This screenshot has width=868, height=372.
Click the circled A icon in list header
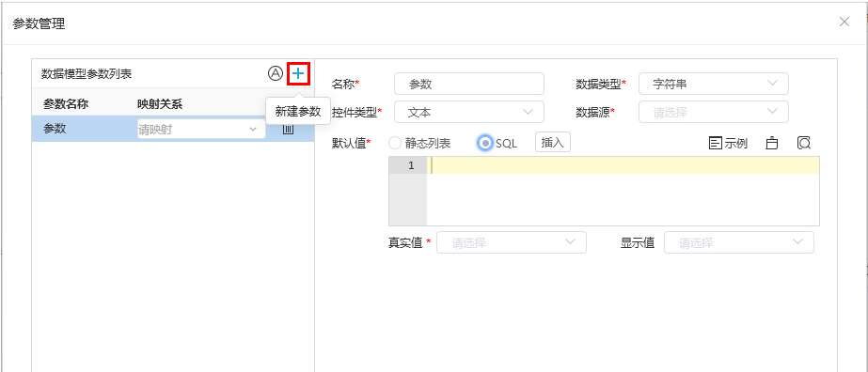point(276,73)
